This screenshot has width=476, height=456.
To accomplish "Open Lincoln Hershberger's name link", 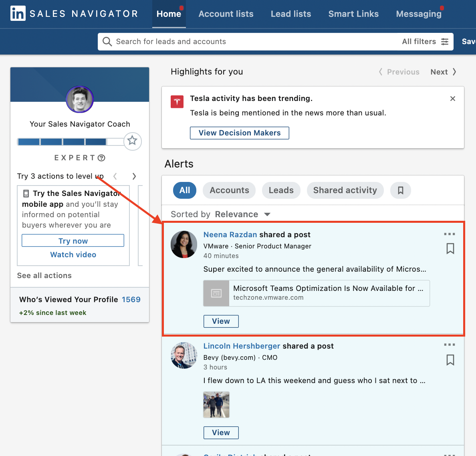I will (x=242, y=346).
